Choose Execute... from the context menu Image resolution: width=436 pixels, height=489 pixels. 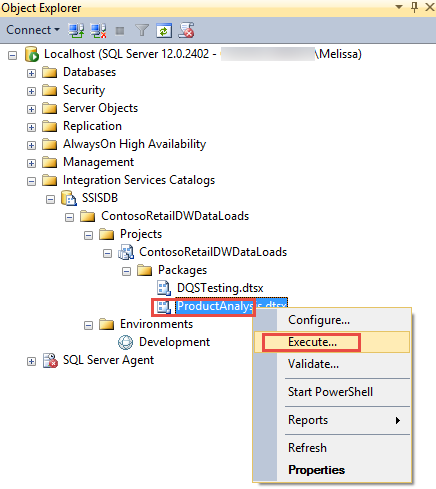point(332,342)
